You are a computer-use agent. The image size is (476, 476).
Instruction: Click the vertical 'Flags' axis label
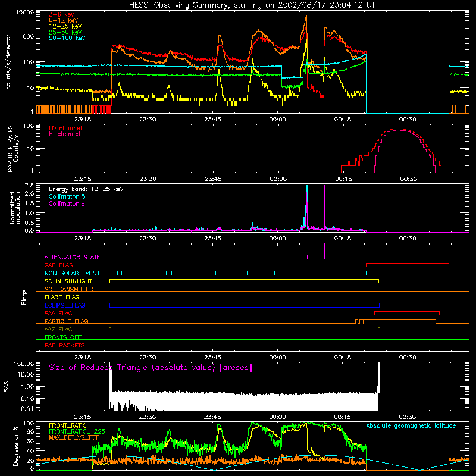tap(24, 297)
